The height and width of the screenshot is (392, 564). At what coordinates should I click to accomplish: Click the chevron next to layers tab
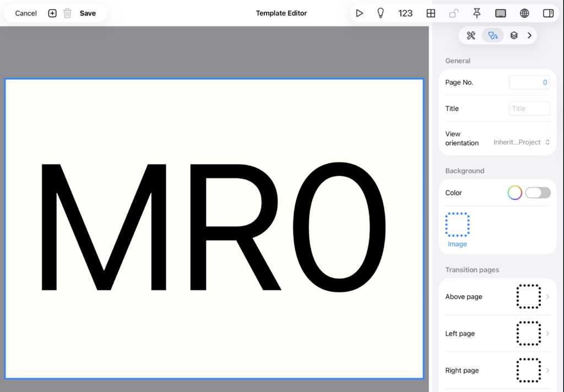[529, 35]
